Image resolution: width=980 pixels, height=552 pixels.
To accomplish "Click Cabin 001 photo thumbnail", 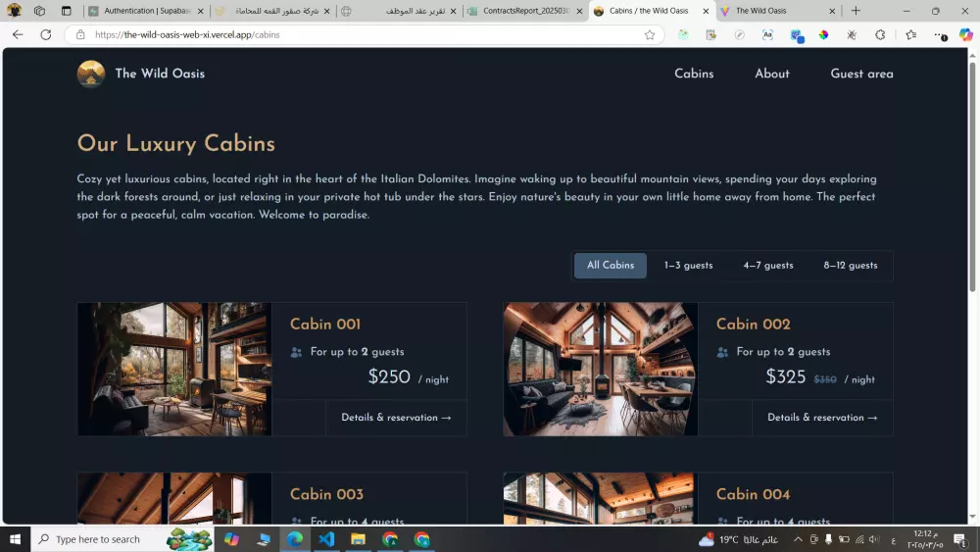I will pos(174,369).
